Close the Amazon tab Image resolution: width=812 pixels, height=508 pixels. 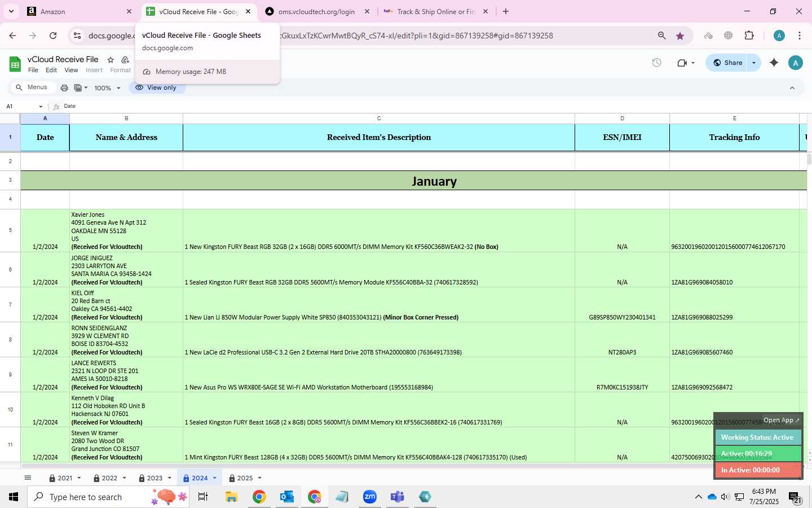tap(129, 11)
